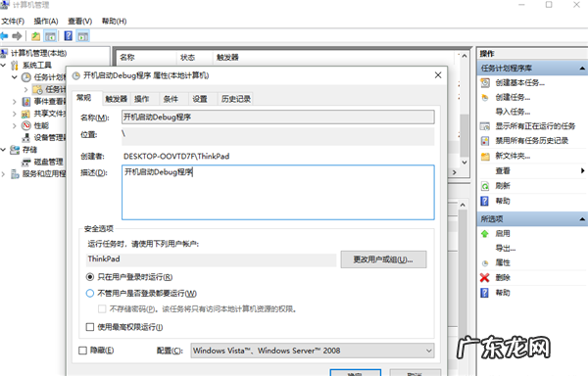This screenshot has height=376, width=588.
Task: Click inside the 描述 text area
Action: [x=278, y=192]
